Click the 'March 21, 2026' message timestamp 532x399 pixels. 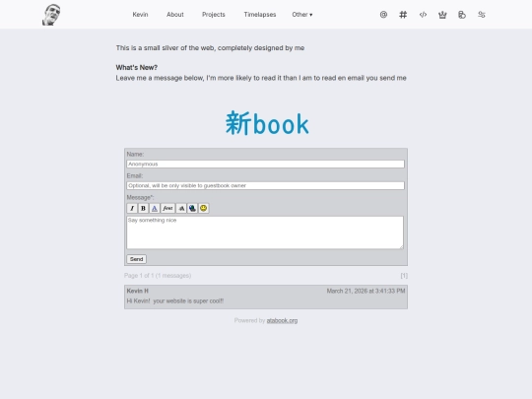point(366,291)
